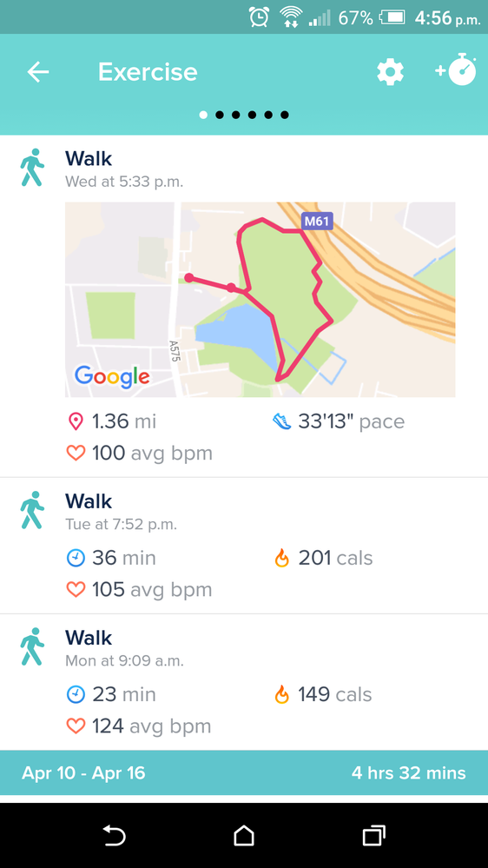Viewport: 488px width, 868px height.
Task: Tap walking icon for Wednesday walk
Action: pyautogui.click(x=32, y=167)
